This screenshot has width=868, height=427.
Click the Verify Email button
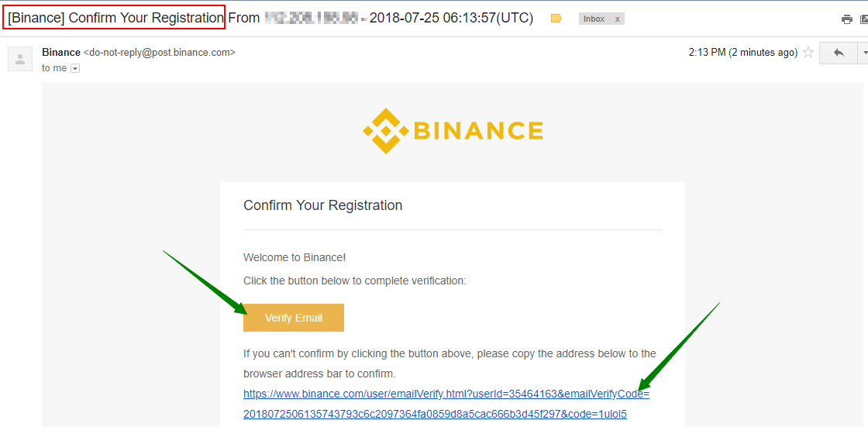(x=294, y=318)
